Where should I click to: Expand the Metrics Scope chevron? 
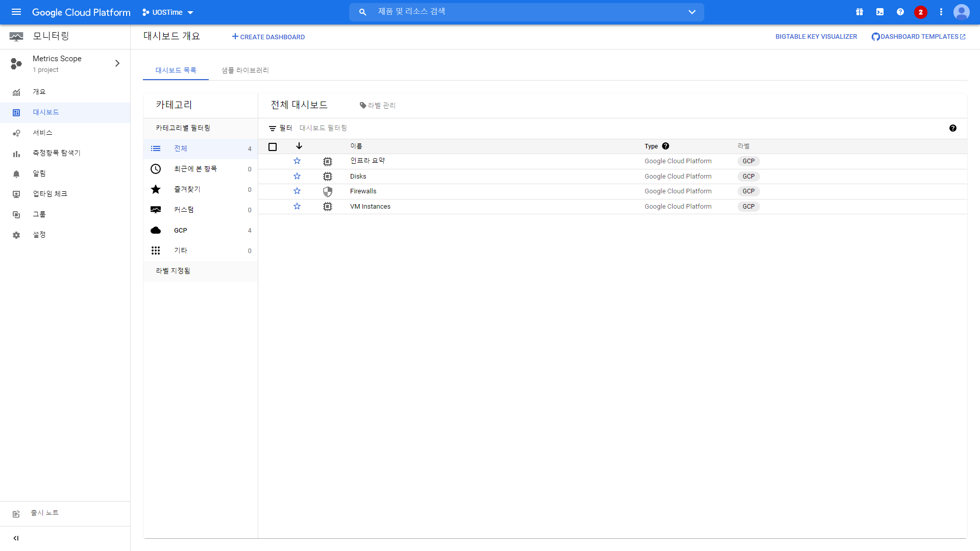pyautogui.click(x=117, y=63)
